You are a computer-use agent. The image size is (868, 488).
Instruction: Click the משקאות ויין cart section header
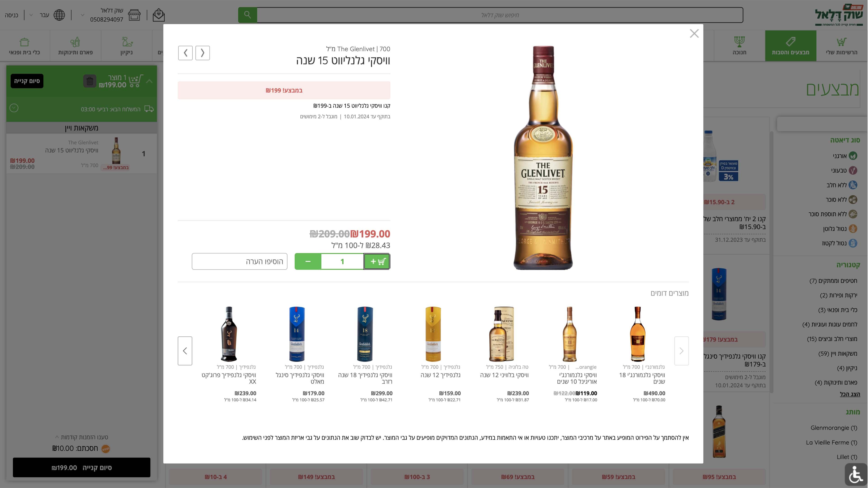pyautogui.click(x=82, y=128)
